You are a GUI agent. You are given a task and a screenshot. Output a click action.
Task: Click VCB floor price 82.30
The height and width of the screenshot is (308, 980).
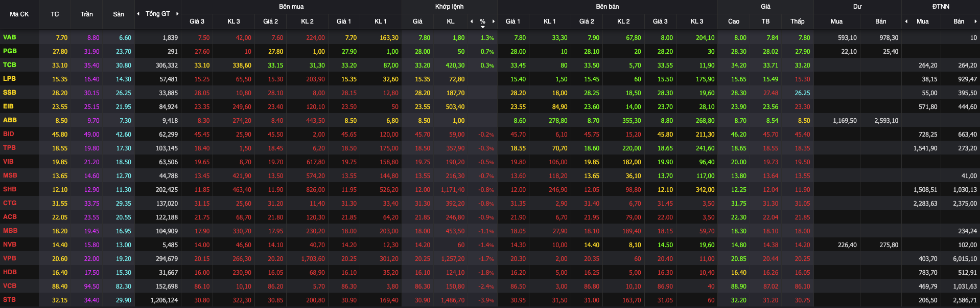click(124, 287)
